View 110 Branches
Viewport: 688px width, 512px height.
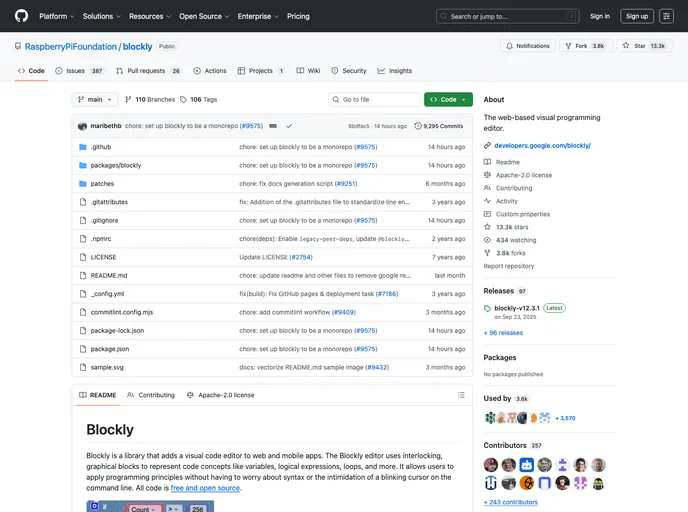click(x=150, y=100)
